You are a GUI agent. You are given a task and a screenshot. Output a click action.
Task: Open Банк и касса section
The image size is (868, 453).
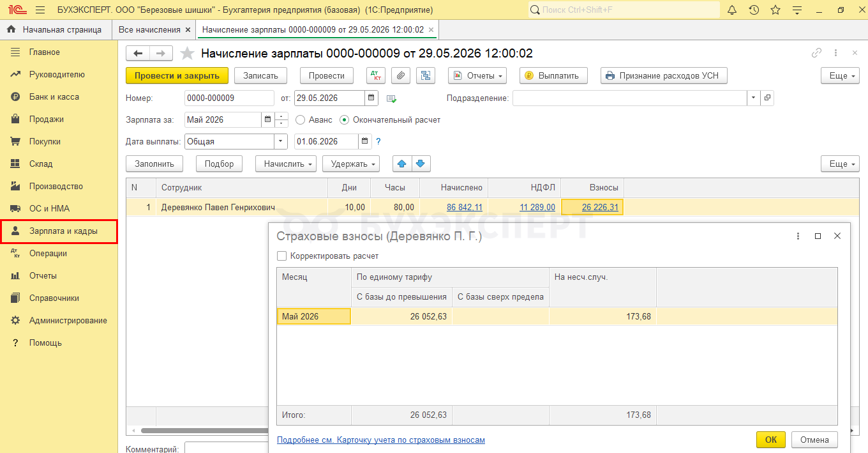pyautogui.click(x=59, y=97)
